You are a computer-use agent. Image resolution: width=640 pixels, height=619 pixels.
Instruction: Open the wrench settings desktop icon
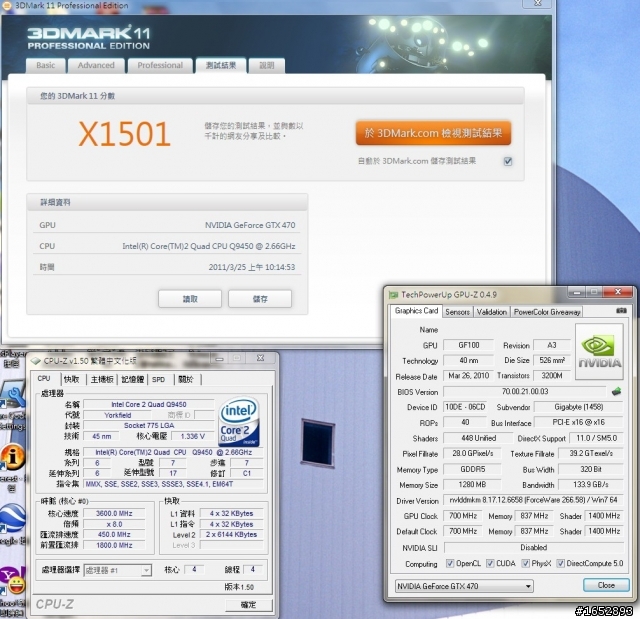13,396
